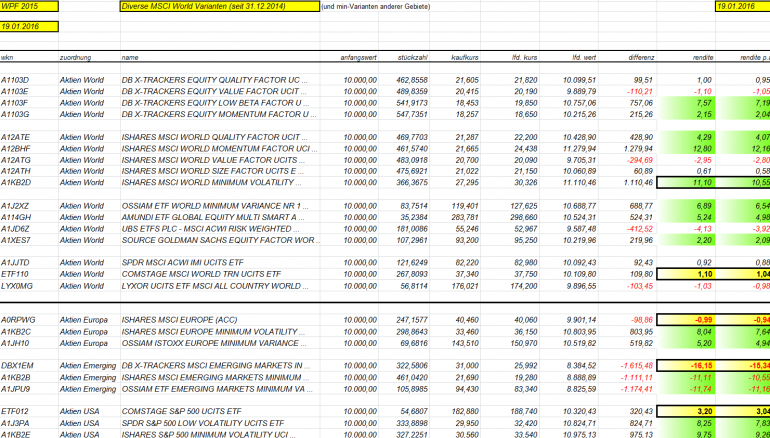770x438 pixels.
Task: Select the 'zuordnung' column header cell
Action: (x=89, y=57)
